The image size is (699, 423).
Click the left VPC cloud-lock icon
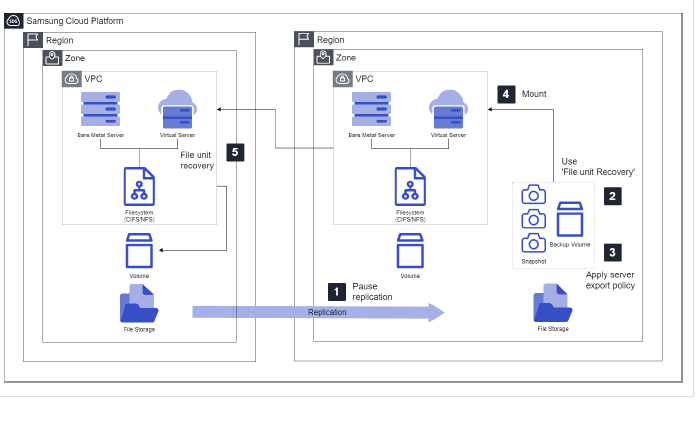click(71, 79)
